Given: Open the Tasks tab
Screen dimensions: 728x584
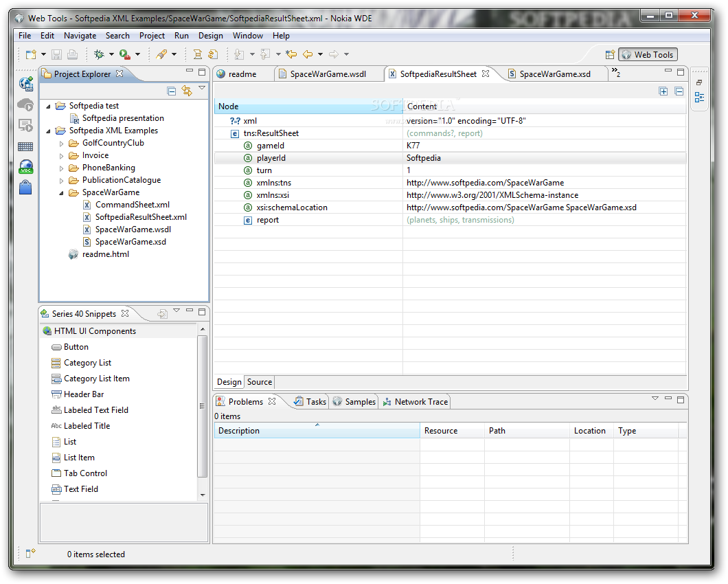Looking at the screenshot, I should pos(310,402).
